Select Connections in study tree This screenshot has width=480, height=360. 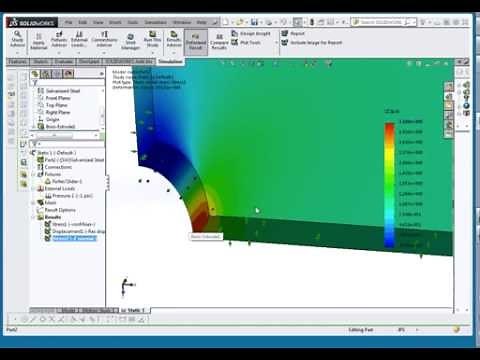pos(54,167)
